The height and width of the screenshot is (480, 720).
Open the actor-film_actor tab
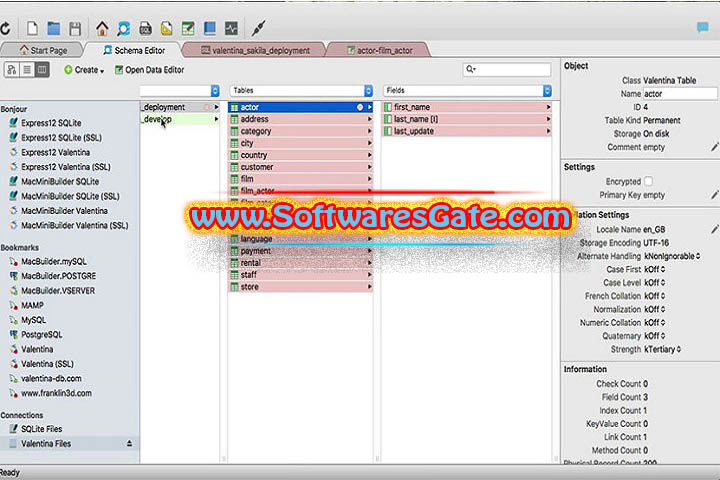379,50
